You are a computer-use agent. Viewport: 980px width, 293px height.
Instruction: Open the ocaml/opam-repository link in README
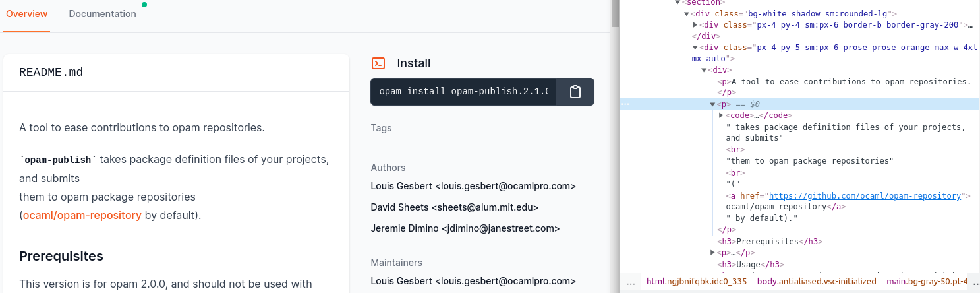pyautogui.click(x=82, y=215)
